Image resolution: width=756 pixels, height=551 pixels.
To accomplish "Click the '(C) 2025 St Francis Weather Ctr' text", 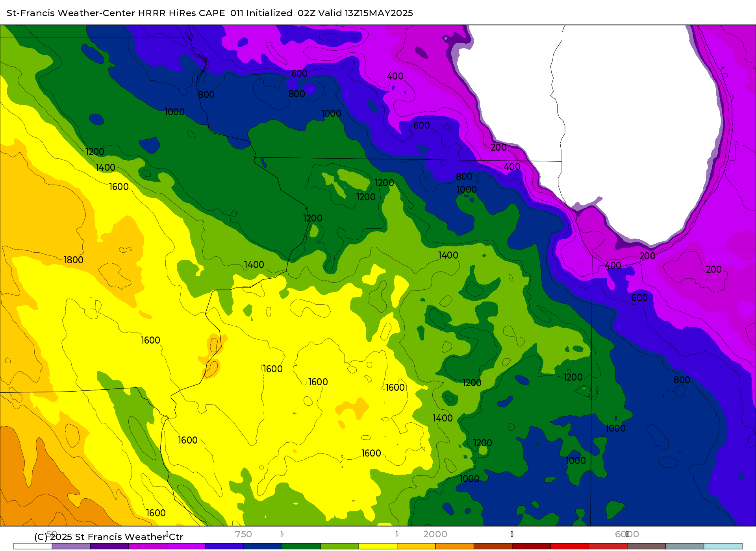I will (109, 537).
